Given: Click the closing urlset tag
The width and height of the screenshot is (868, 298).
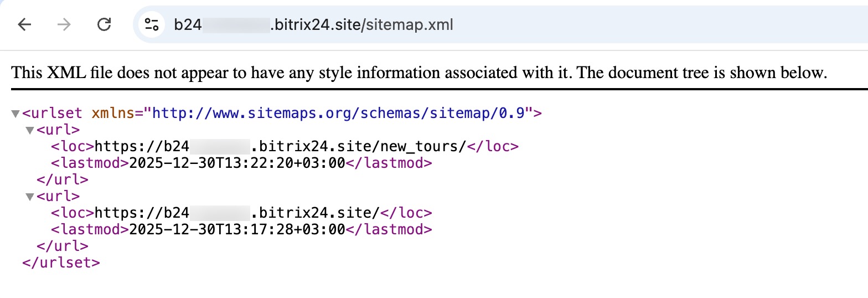Looking at the screenshot, I should 61,263.
